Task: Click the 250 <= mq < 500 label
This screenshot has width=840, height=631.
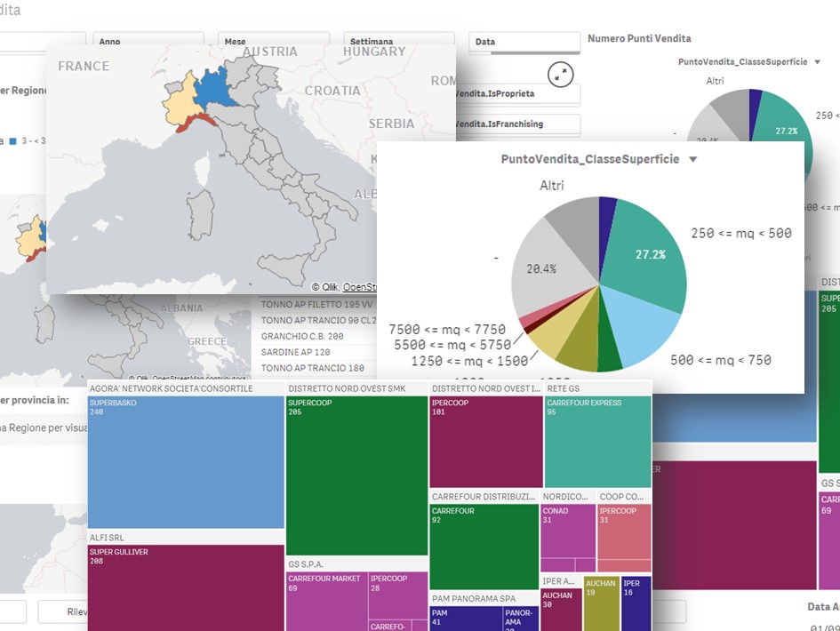Action: (741, 233)
